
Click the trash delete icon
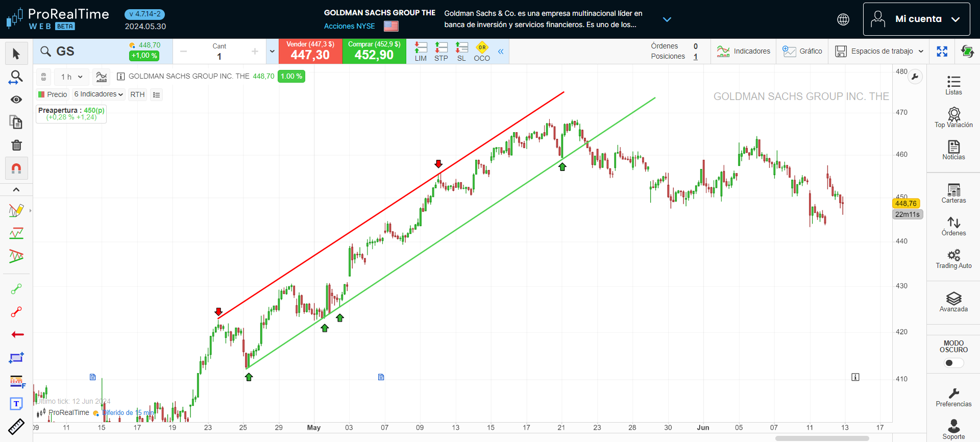click(16, 145)
